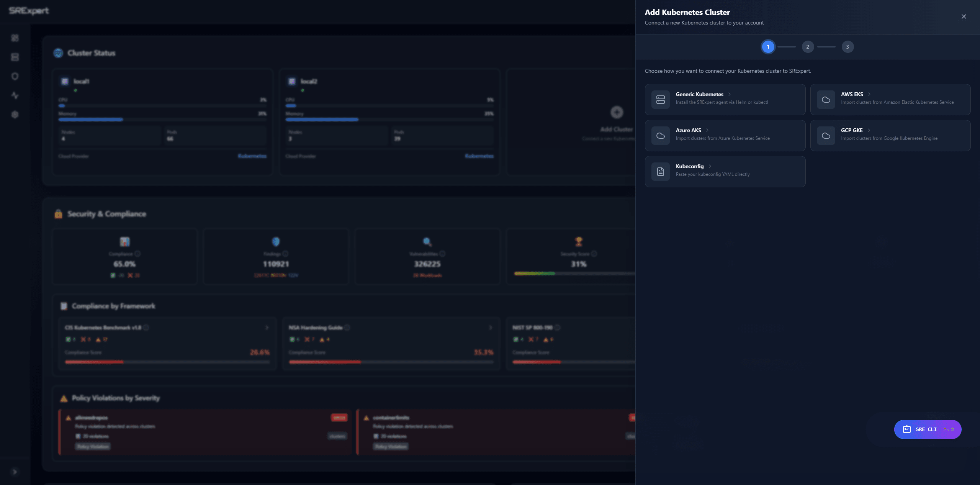Image resolution: width=980 pixels, height=485 pixels.
Task: Expand the AWS EKS option chevron
Action: tap(869, 94)
